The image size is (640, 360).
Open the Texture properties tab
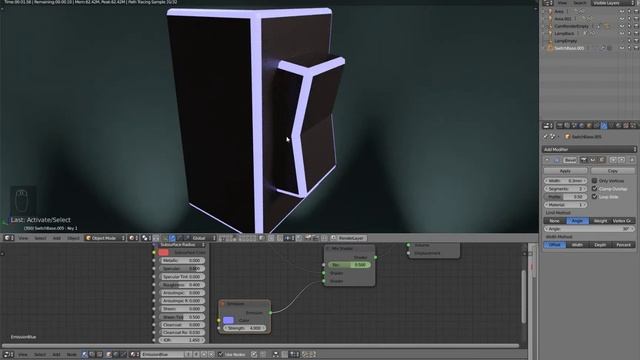tap(626, 125)
